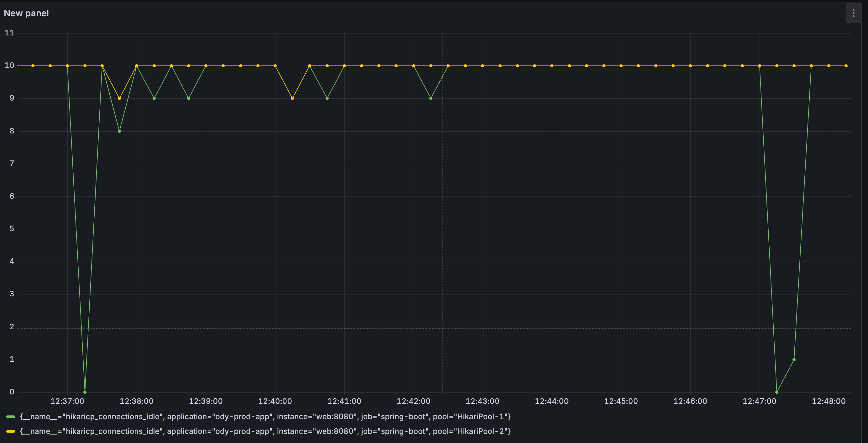868x443 pixels.
Task: Click the y-axis label 10
Action: tap(9, 66)
